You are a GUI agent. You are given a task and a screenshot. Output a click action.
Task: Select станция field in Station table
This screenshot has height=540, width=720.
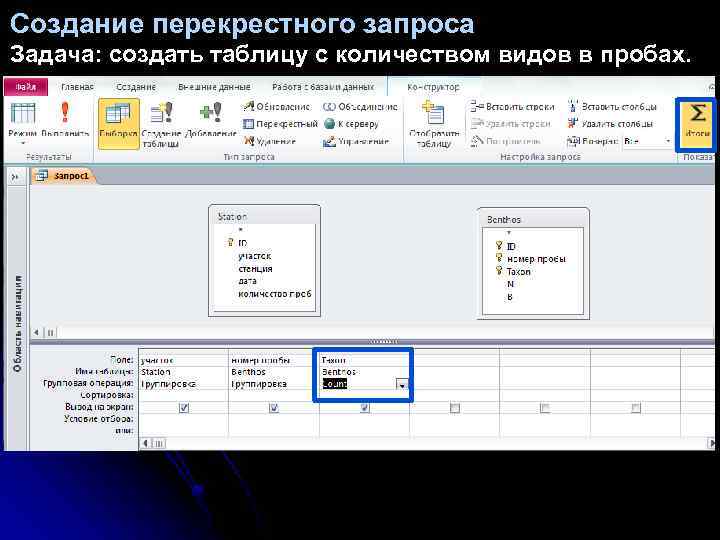(x=255, y=269)
